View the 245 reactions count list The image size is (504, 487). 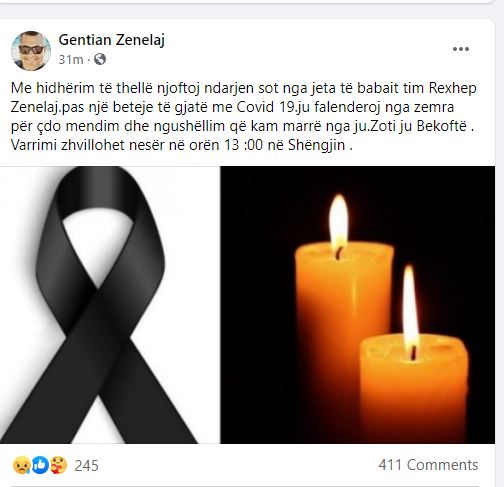click(86, 465)
